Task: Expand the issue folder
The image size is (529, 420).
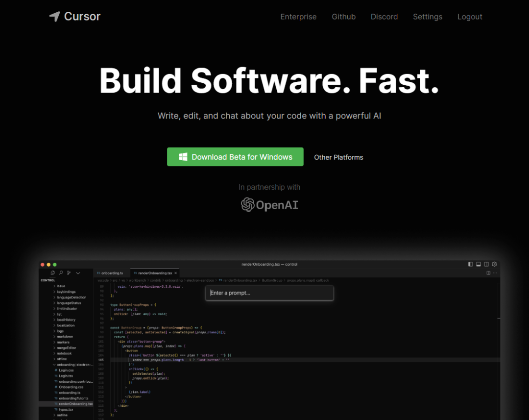Action: click(x=59, y=286)
